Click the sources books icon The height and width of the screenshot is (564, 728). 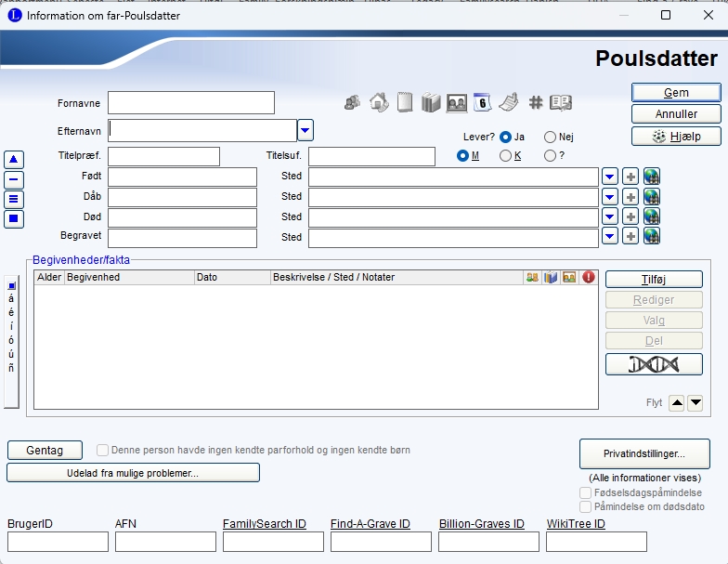coord(430,103)
